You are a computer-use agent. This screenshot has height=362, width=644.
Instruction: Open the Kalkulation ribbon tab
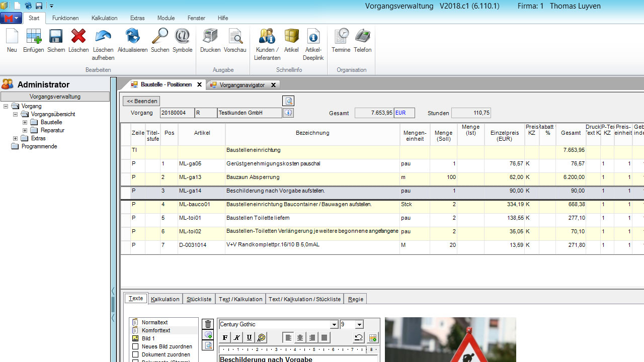[x=105, y=18]
